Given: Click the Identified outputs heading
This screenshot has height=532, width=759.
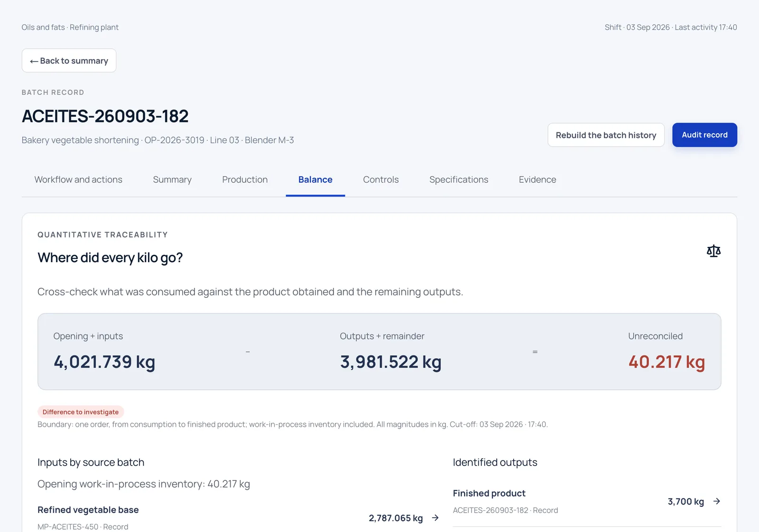Looking at the screenshot, I should point(495,462).
